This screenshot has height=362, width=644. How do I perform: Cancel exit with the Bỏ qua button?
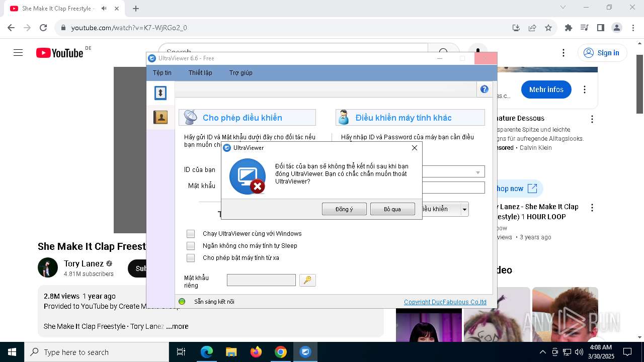392,209
